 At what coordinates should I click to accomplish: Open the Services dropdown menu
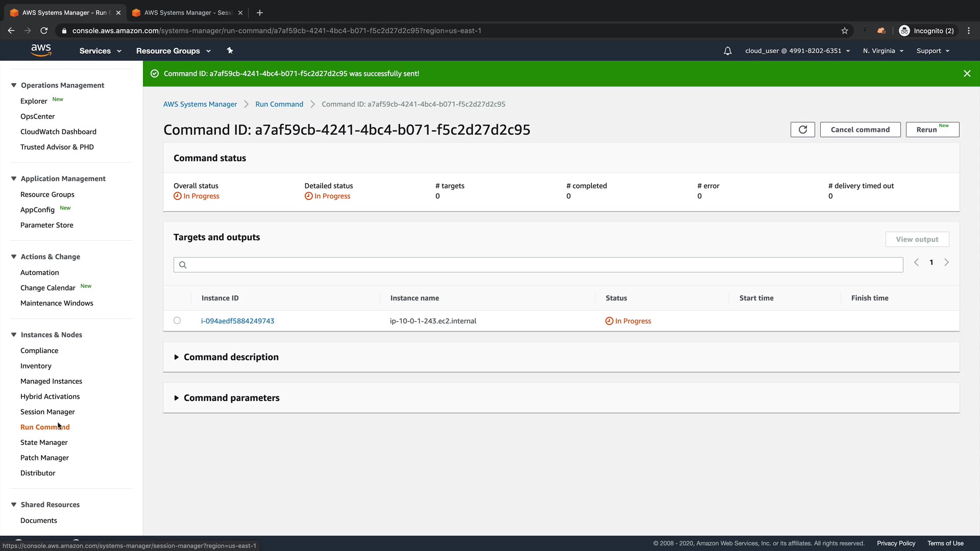tap(100, 51)
